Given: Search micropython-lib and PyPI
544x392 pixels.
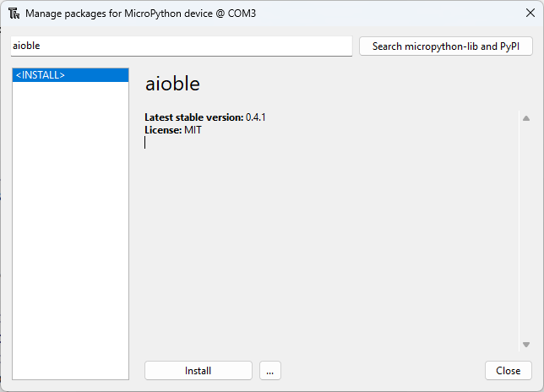Looking at the screenshot, I should point(446,46).
